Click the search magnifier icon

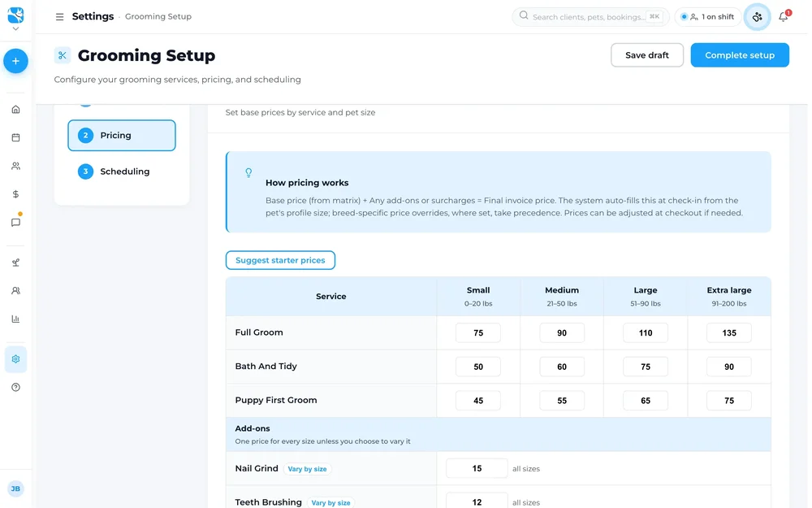524,15
